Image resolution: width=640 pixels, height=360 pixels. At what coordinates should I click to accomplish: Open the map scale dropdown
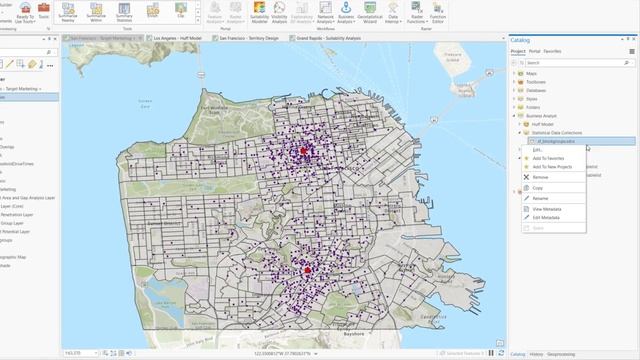click(96, 353)
